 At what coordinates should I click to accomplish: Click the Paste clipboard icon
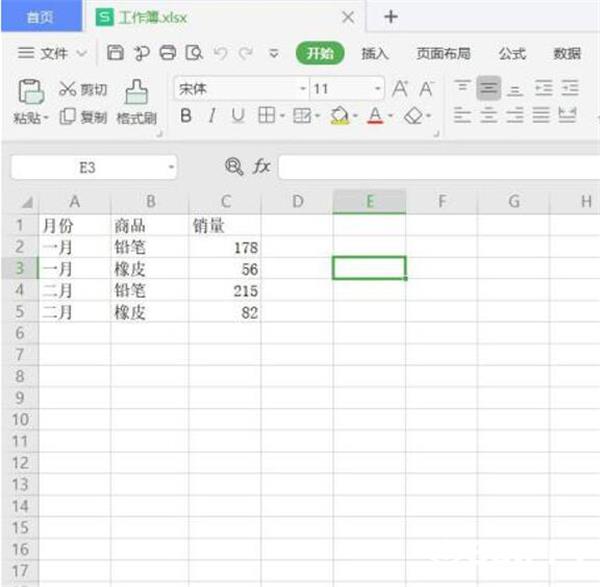pyautogui.click(x=31, y=91)
